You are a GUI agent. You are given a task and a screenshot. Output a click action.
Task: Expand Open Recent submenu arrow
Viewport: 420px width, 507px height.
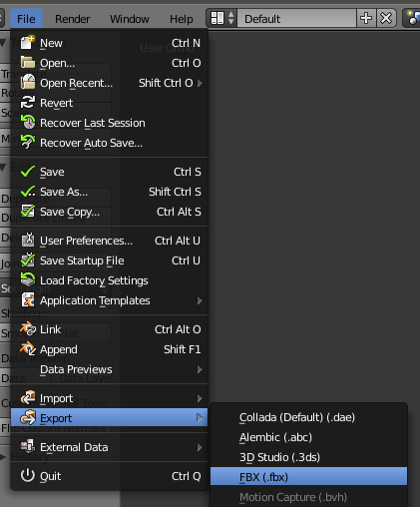pyautogui.click(x=200, y=83)
